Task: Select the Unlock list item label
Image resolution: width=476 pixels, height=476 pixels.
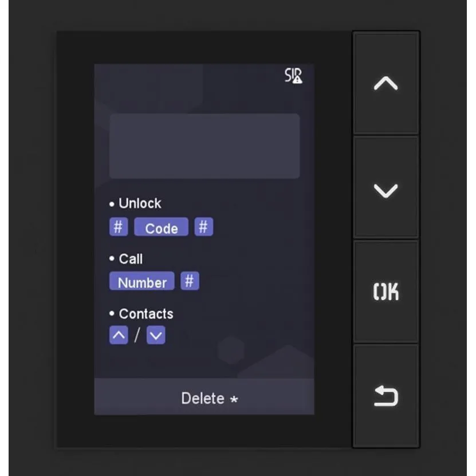Action: pos(140,203)
